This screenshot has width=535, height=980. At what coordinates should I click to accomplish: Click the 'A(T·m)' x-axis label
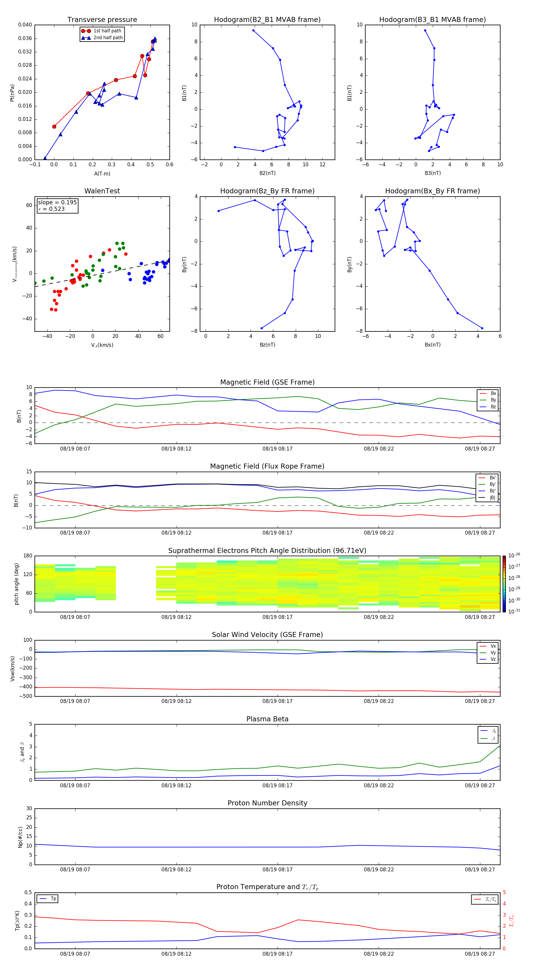[102, 174]
